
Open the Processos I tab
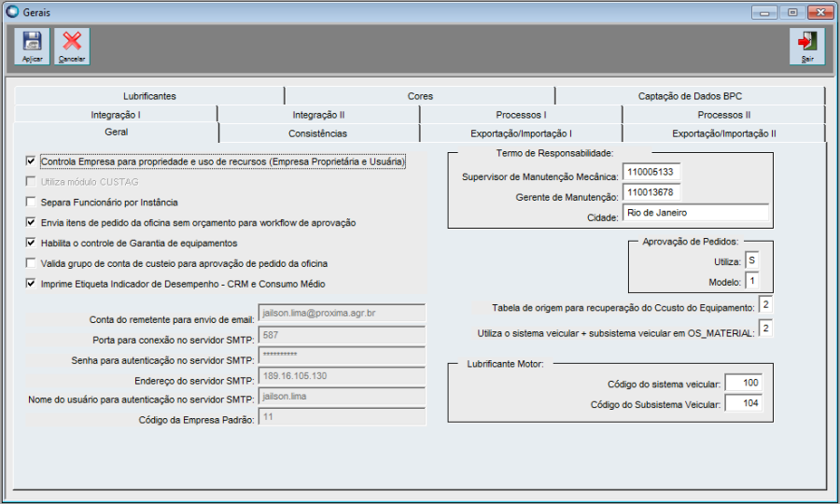pos(521,115)
